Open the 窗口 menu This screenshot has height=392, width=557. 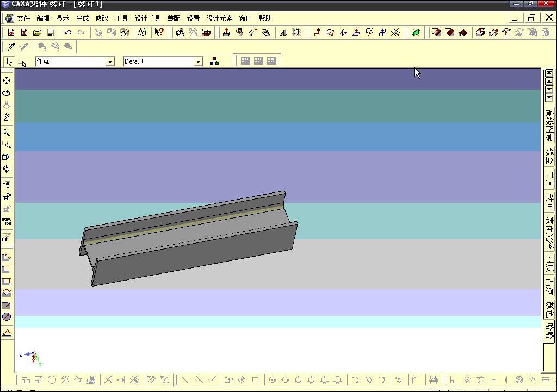pyautogui.click(x=245, y=18)
